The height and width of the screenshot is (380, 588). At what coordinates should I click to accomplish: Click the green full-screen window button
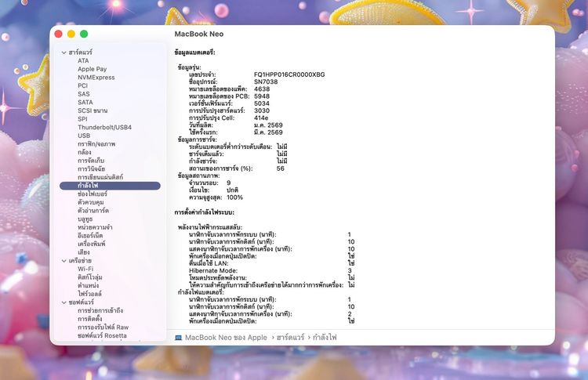(x=84, y=34)
